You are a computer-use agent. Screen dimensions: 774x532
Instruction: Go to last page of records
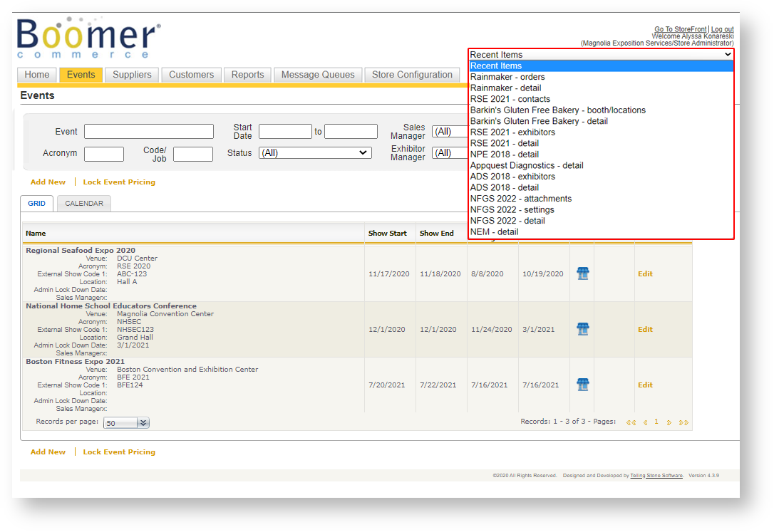[x=683, y=422]
